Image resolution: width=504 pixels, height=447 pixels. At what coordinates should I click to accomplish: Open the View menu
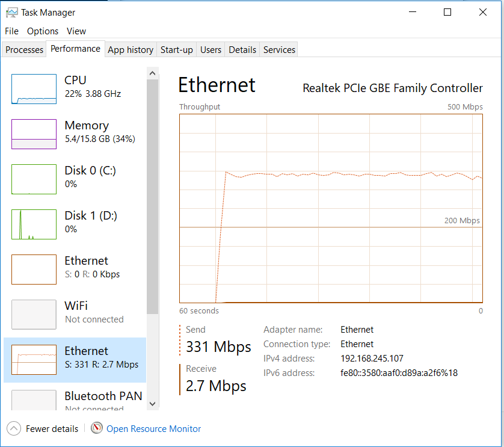tap(76, 31)
